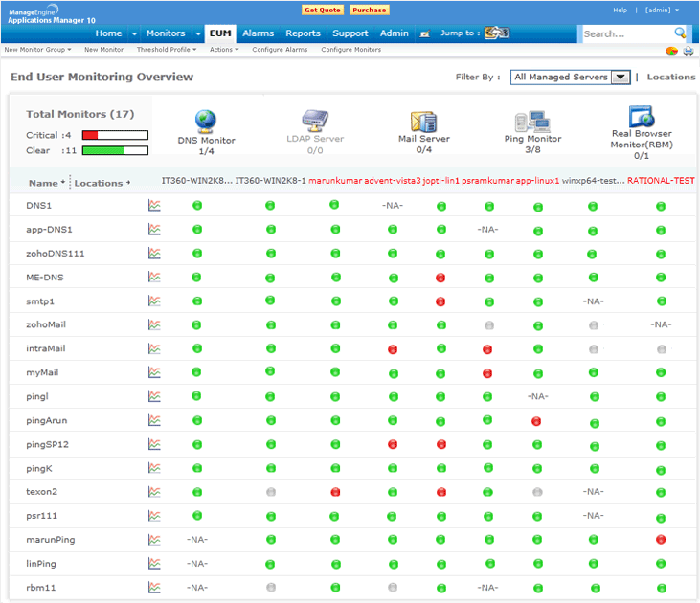The height and width of the screenshot is (603, 700).
Task: View chart icon for zohoMail row
Action: pyautogui.click(x=154, y=324)
